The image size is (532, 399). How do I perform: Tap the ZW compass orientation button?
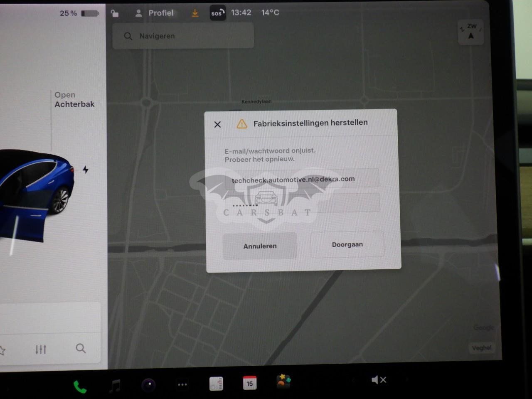coord(470,32)
